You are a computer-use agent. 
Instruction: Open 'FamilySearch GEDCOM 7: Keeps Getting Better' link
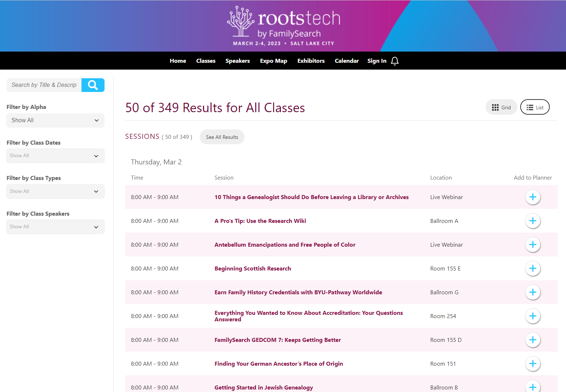[x=278, y=340]
